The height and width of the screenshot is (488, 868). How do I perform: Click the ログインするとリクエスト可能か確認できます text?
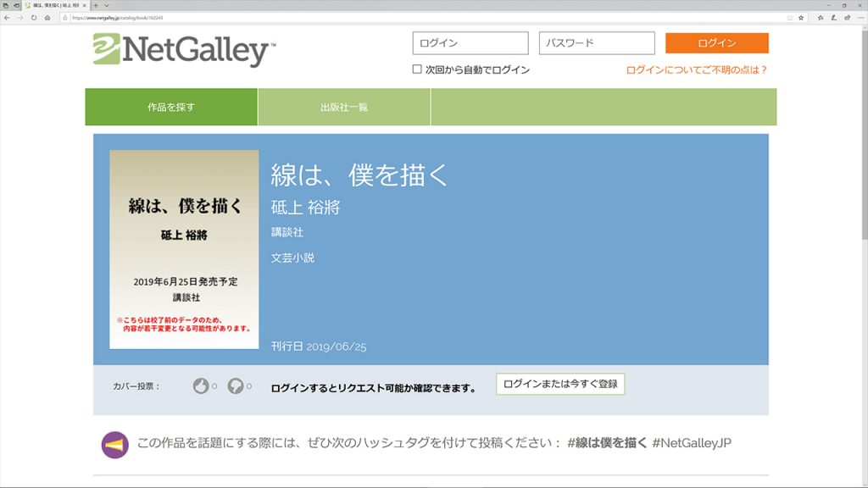[374, 388]
